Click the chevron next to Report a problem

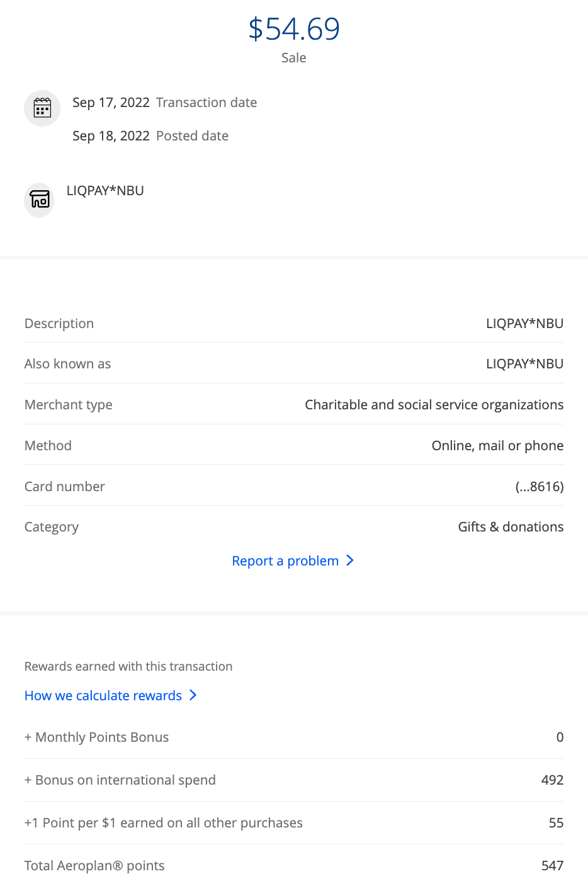click(350, 560)
